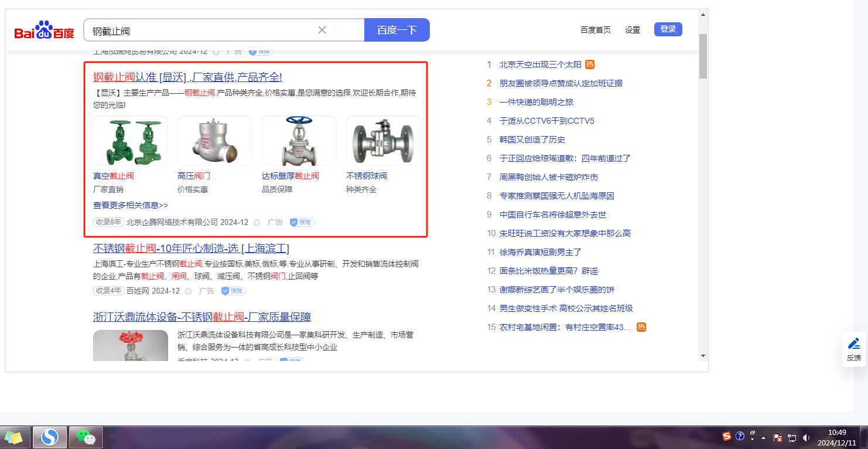Open hot search 徐海乔真演短剧男主了

[541, 252]
